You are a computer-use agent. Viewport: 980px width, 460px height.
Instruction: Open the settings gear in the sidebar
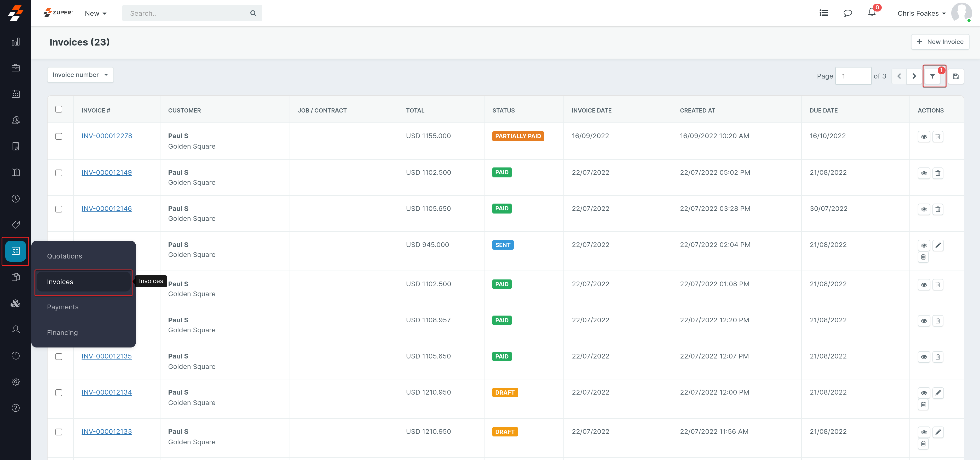(16, 382)
